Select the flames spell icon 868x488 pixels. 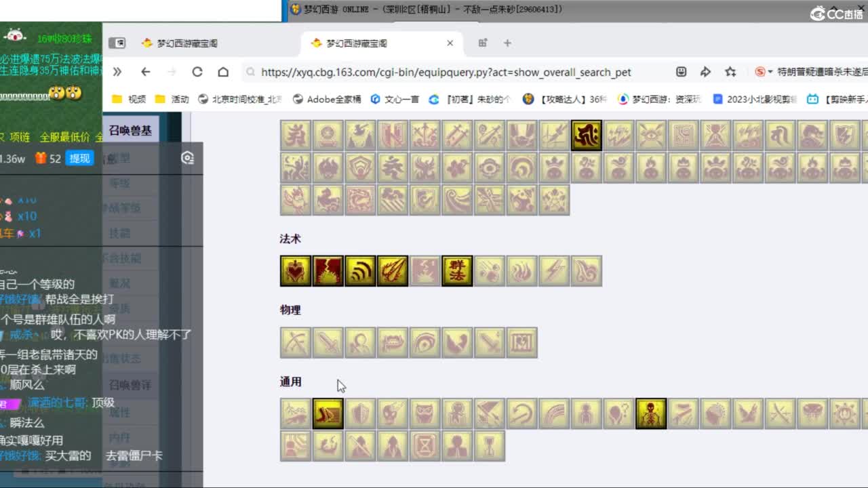tap(522, 270)
